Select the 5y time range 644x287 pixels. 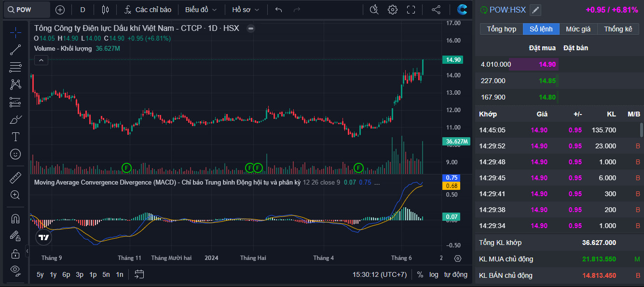coord(40,274)
